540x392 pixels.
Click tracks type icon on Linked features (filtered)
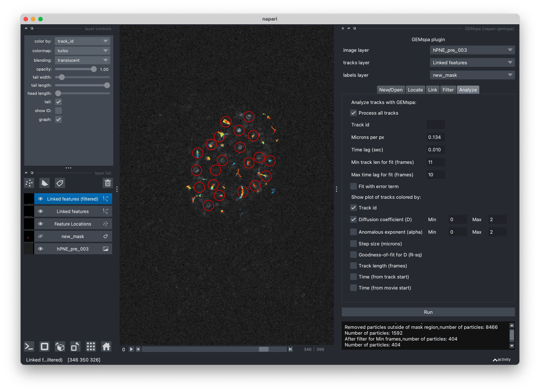click(x=106, y=199)
